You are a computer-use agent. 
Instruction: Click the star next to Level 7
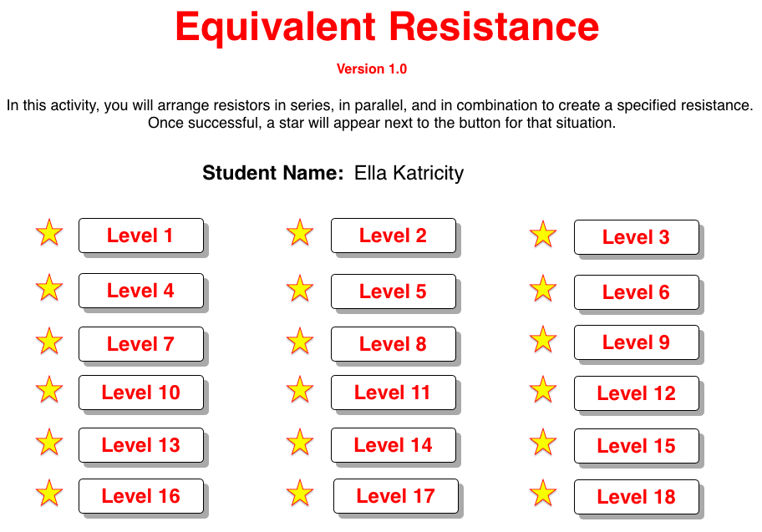coord(48,341)
